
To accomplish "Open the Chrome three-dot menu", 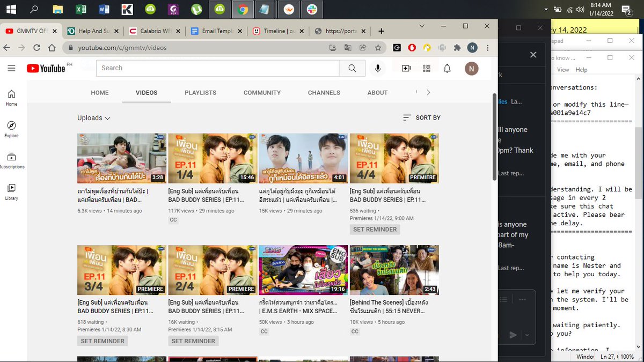I will (x=487, y=48).
